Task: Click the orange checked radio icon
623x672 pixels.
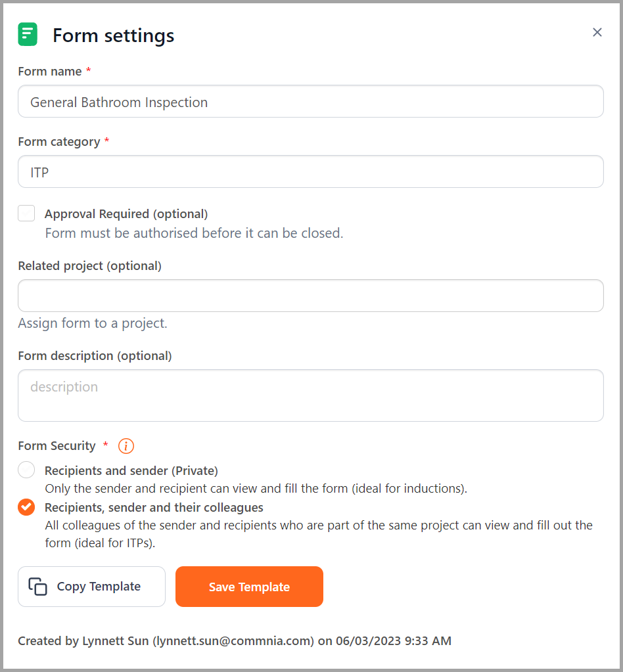Action: [26, 507]
